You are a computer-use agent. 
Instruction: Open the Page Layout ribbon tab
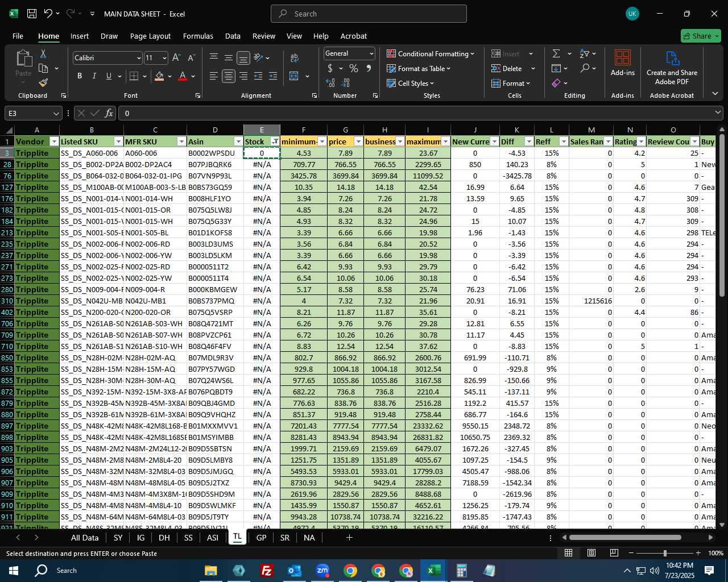150,36
